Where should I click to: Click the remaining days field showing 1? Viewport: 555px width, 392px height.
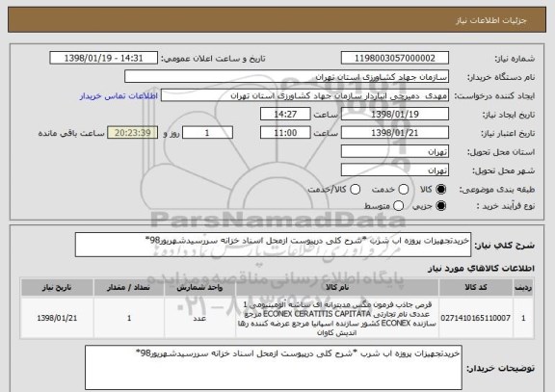click(x=207, y=133)
